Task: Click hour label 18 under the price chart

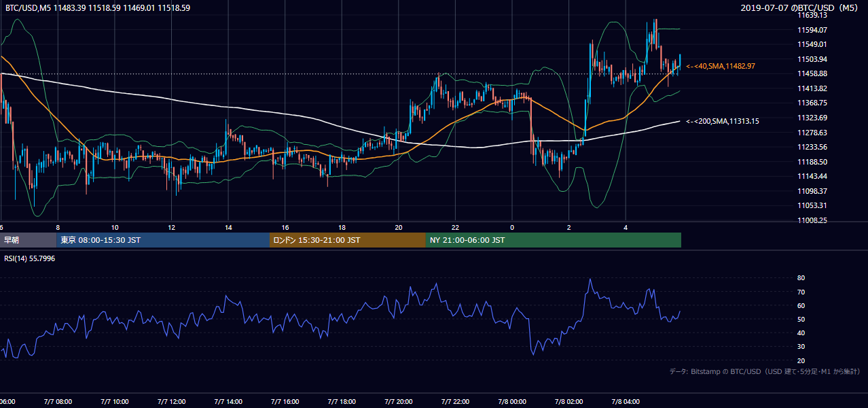Action: pos(342,227)
